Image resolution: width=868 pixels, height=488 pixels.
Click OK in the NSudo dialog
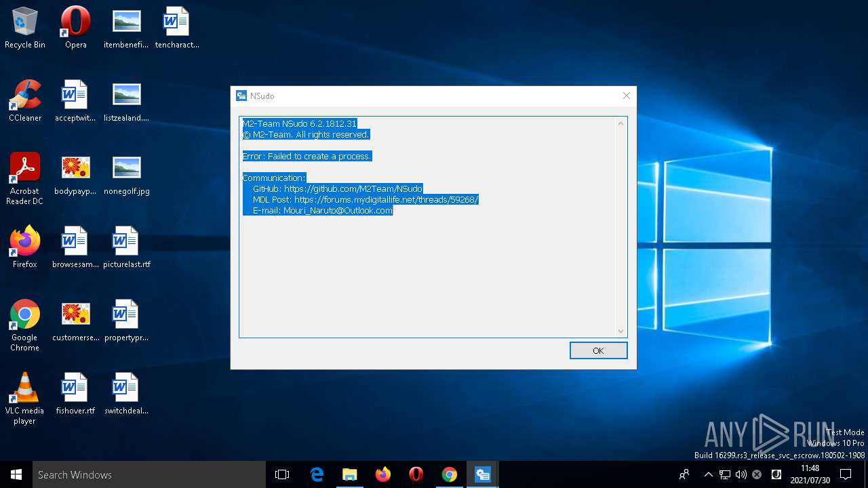(x=598, y=350)
